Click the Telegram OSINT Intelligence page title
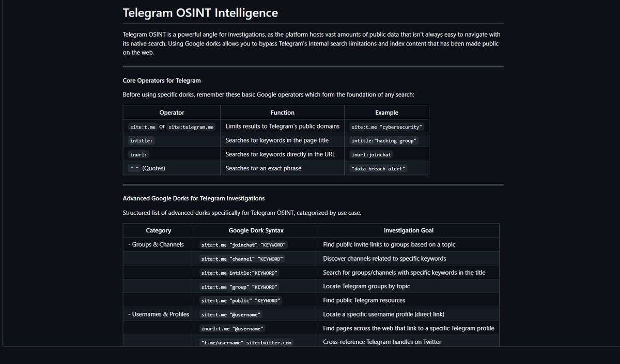The image size is (620, 364). tap(200, 12)
